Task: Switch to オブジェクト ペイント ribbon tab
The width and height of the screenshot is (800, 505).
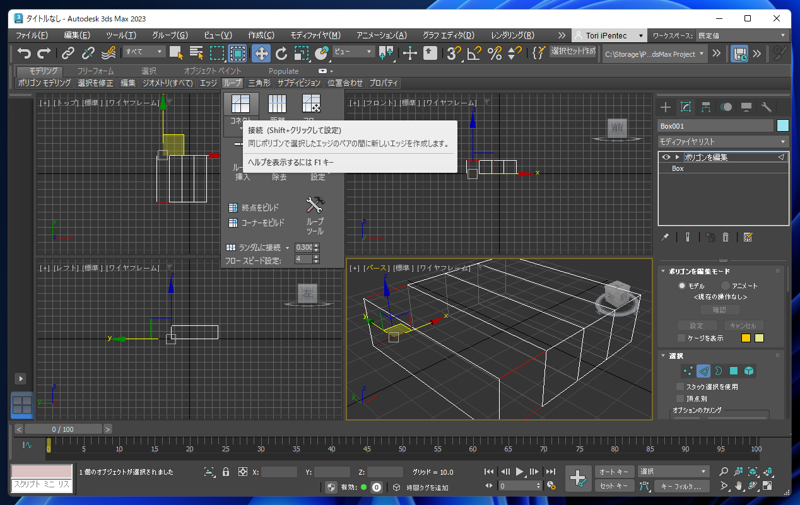Action: [x=212, y=71]
